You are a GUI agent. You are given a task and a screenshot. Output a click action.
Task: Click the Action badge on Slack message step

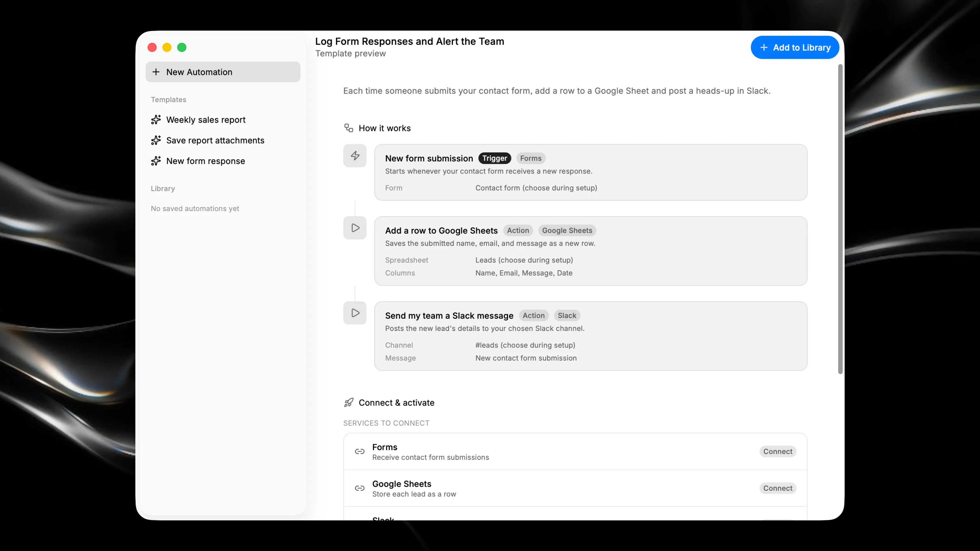pyautogui.click(x=533, y=316)
